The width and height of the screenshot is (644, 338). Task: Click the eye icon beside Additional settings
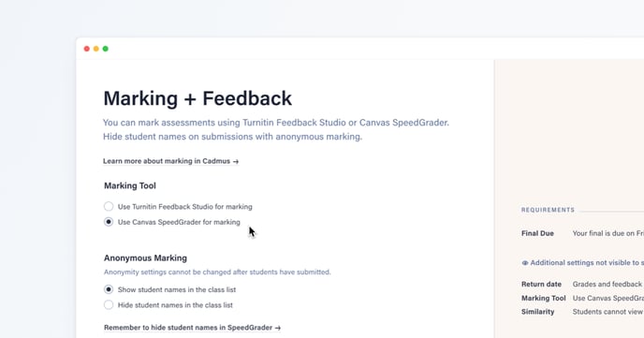click(x=525, y=263)
